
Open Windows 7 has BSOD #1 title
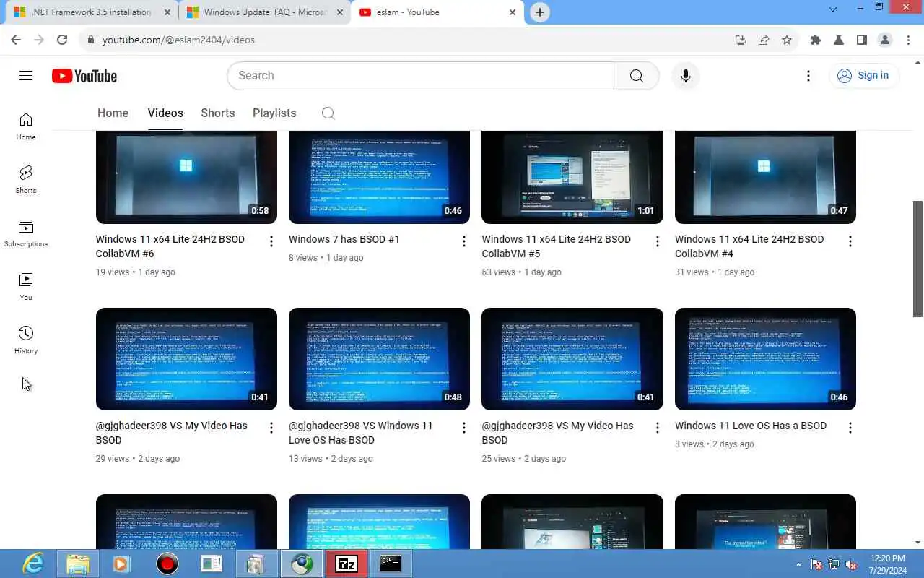coord(344,239)
